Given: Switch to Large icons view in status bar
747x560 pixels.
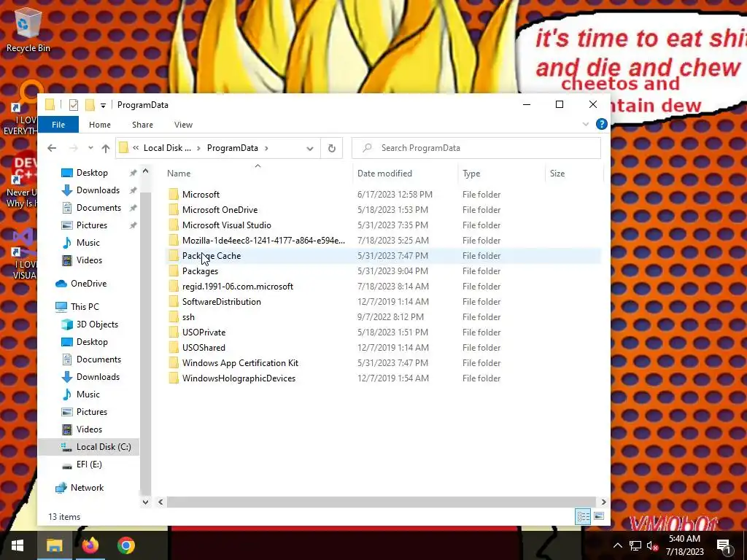Looking at the screenshot, I should coord(599,516).
